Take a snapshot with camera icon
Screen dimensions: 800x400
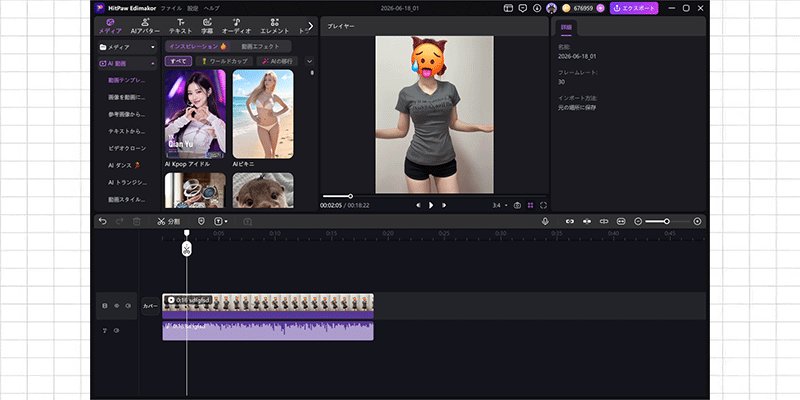tap(517, 205)
